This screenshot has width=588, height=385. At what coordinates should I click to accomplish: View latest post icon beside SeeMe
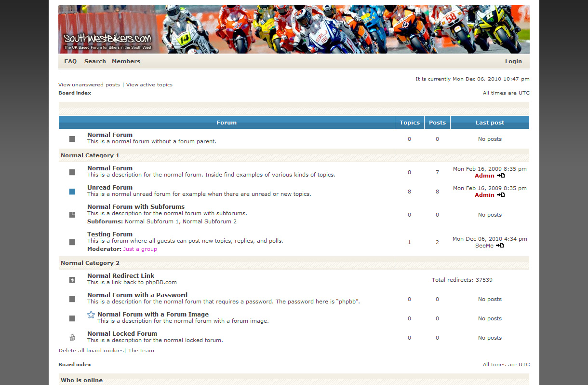[x=500, y=246]
